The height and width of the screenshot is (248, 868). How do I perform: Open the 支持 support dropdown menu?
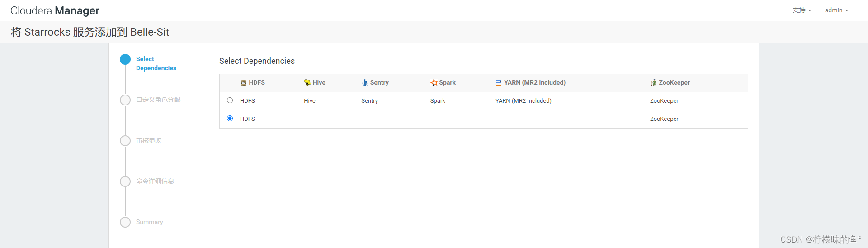[802, 10]
